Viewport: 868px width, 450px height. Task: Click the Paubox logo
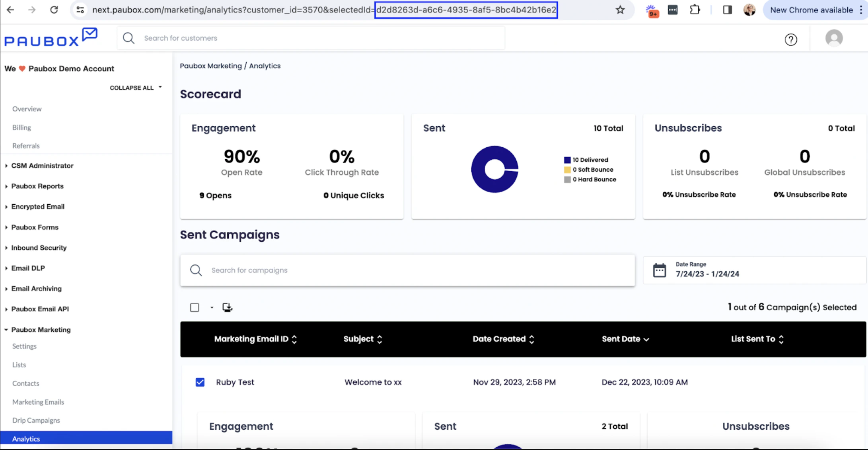click(x=51, y=37)
